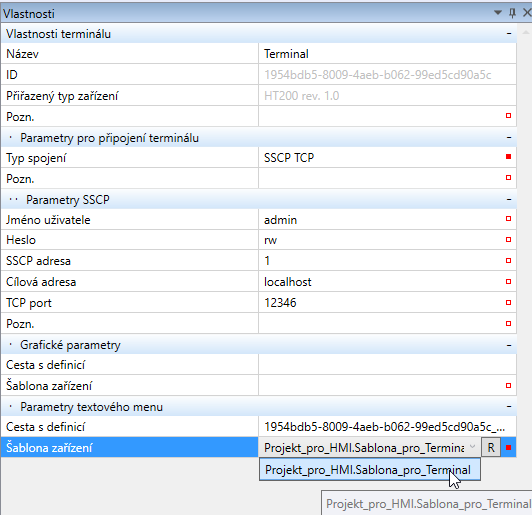Click the red marker in Cílová adresa row
This screenshot has height=515, width=532.
click(508, 281)
